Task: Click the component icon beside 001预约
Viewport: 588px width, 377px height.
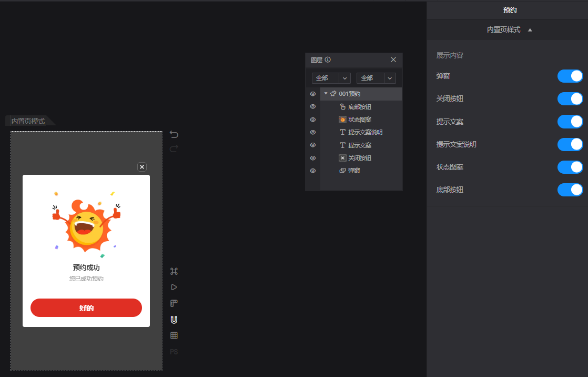Action: pyautogui.click(x=333, y=94)
